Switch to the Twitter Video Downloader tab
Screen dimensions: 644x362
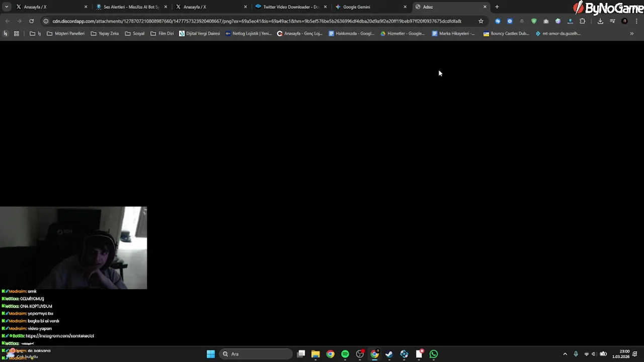coord(291,7)
